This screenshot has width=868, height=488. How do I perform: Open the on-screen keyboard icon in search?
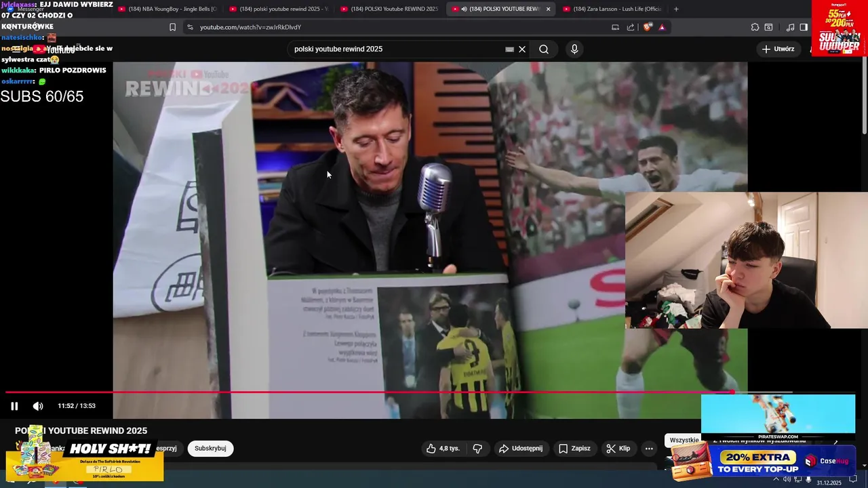510,49
